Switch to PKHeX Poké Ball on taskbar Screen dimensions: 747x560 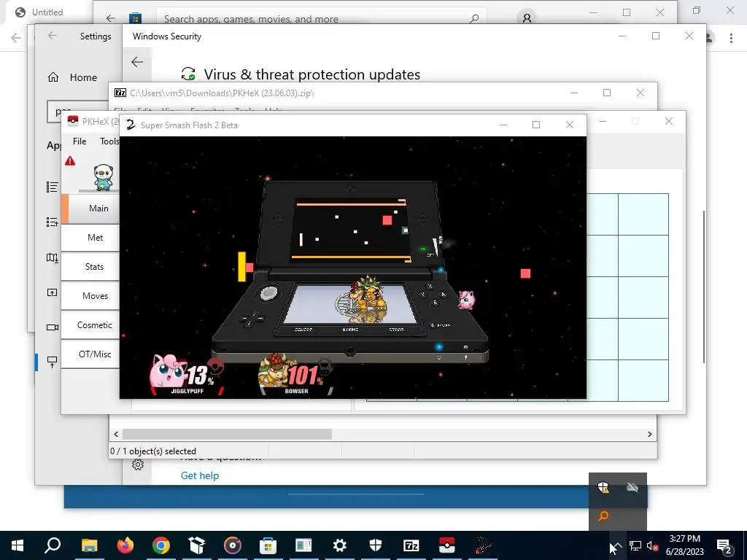coord(447,545)
